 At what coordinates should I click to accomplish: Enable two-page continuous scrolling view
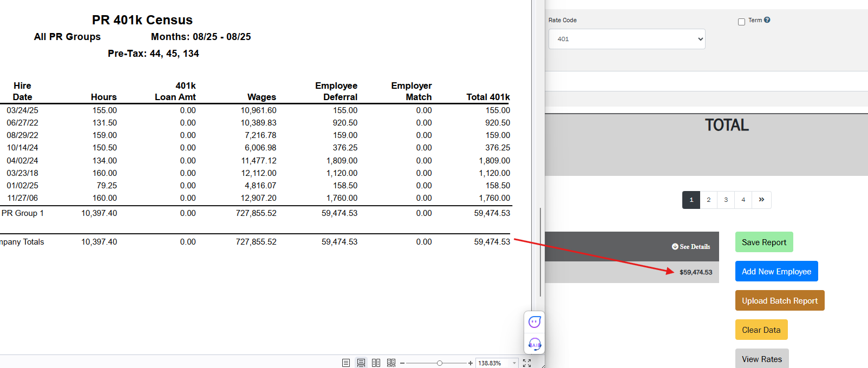(391, 363)
